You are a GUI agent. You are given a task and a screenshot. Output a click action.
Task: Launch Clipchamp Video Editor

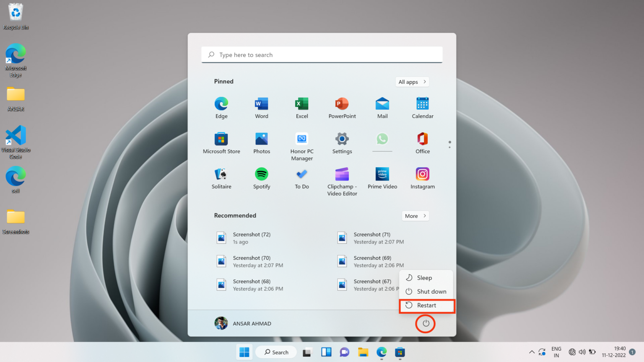[342, 174]
